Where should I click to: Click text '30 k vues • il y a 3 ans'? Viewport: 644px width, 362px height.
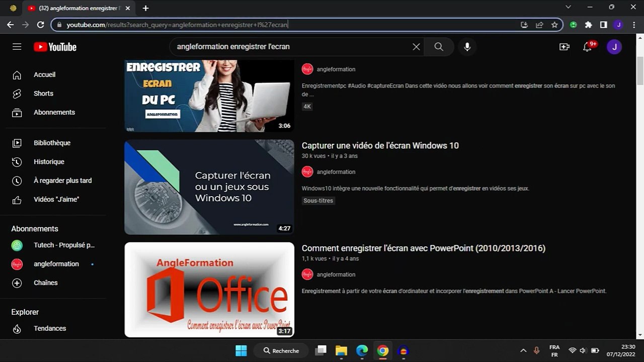pos(330,156)
